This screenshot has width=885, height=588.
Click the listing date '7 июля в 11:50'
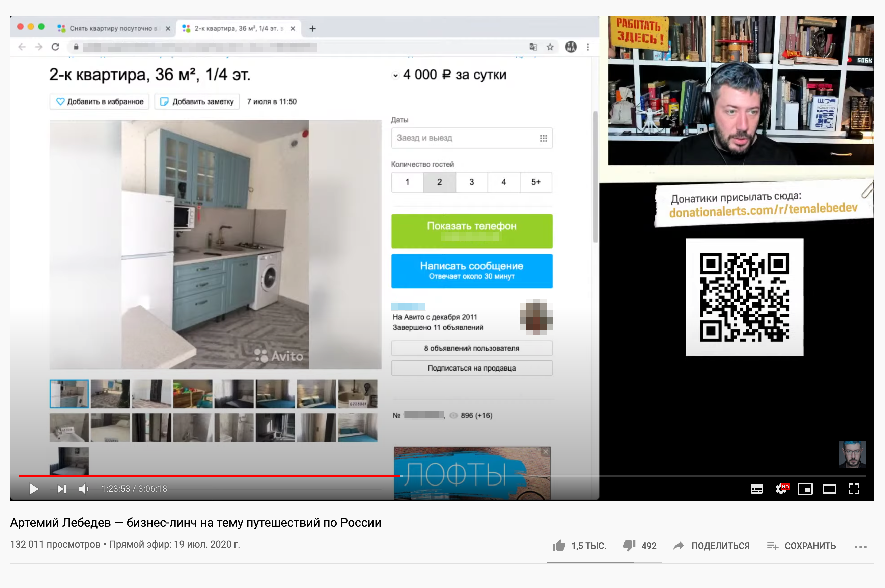[x=272, y=101]
